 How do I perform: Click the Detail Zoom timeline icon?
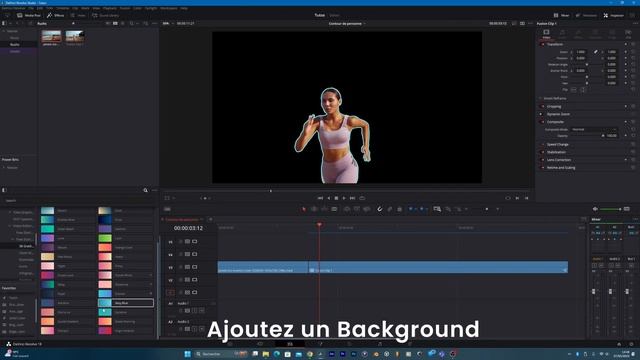pyautogui.click(x=448, y=209)
